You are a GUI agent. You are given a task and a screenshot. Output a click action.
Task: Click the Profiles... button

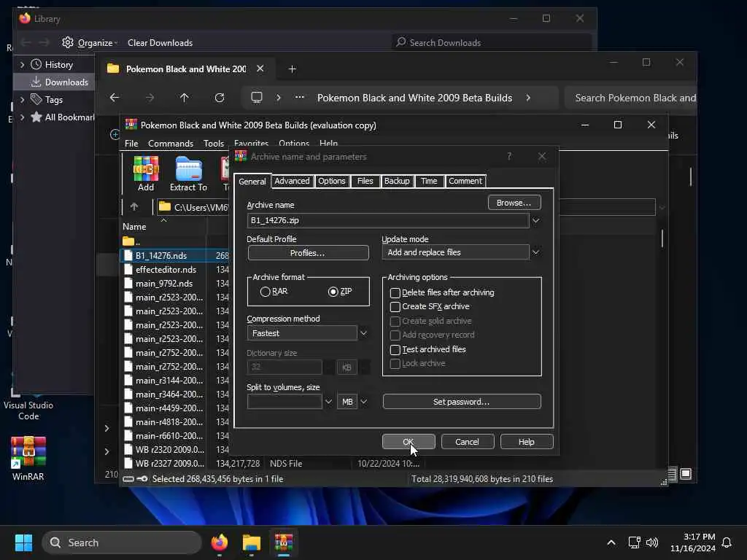point(308,253)
